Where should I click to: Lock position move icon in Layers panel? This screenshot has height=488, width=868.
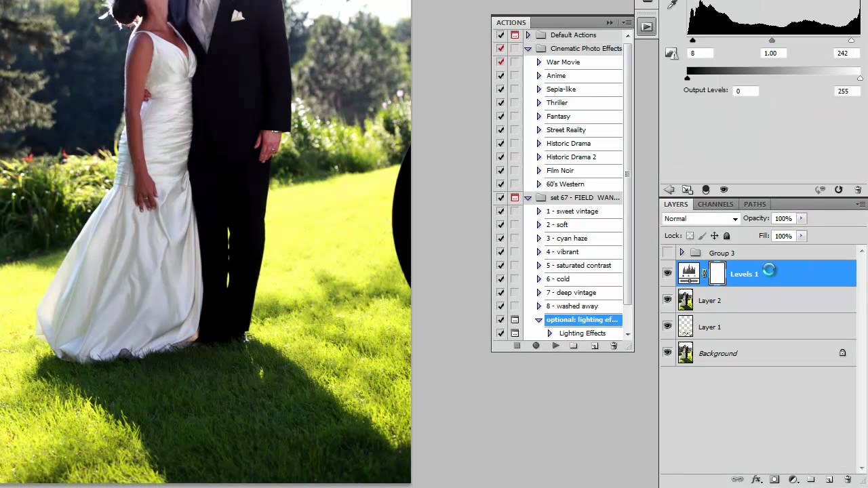tap(714, 236)
